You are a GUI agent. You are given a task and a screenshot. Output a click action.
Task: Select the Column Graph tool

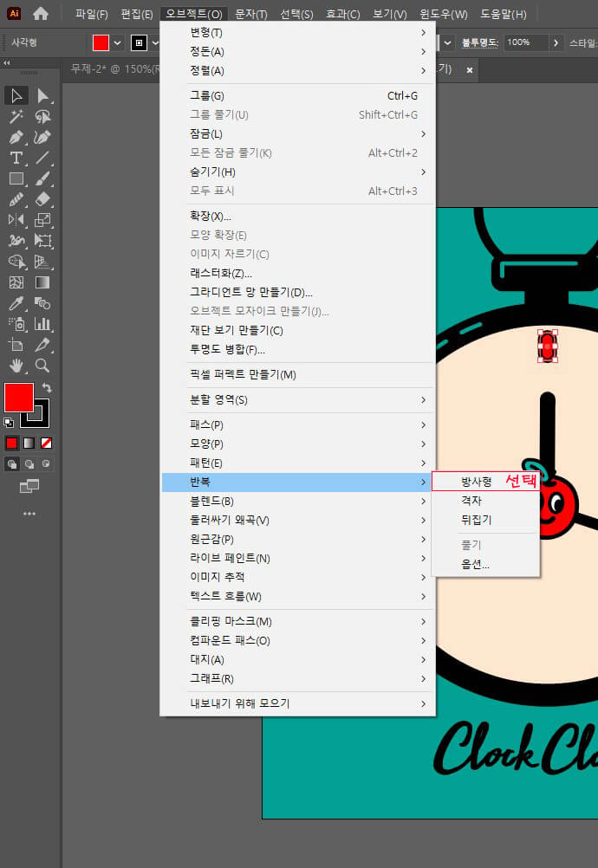pos(42,324)
